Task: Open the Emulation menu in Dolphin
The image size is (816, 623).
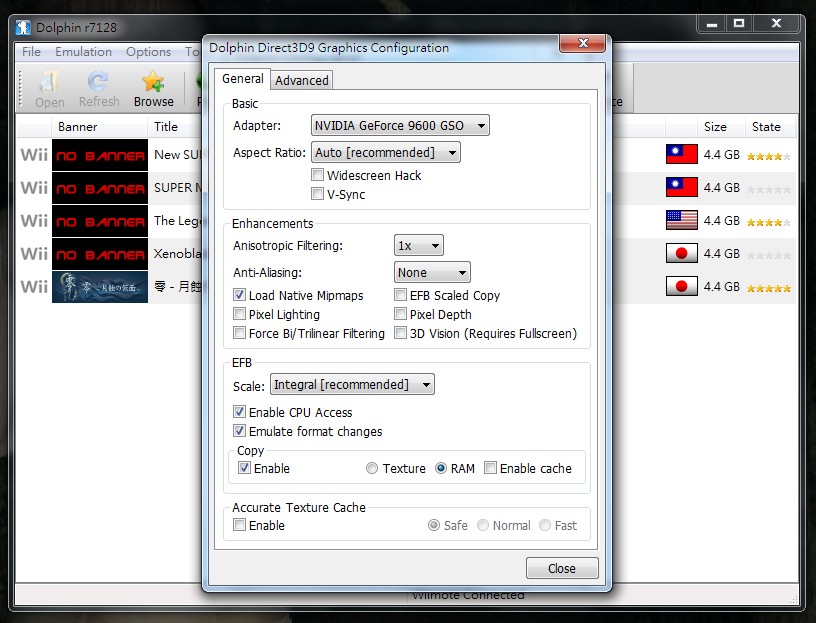Action: click(83, 52)
